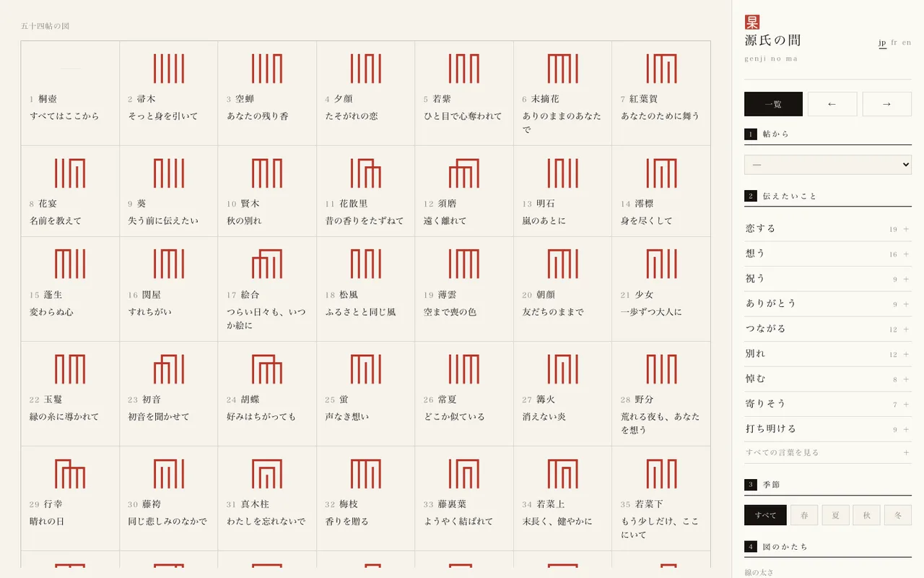Viewport: 924px width, 578px height.
Task: Expand the 祝う category
Action: (828, 279)
